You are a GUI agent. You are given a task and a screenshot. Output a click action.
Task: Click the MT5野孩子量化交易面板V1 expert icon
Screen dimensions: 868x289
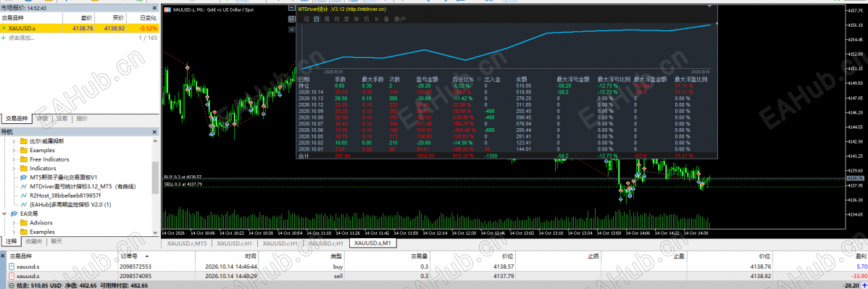(x=24, y=177)
